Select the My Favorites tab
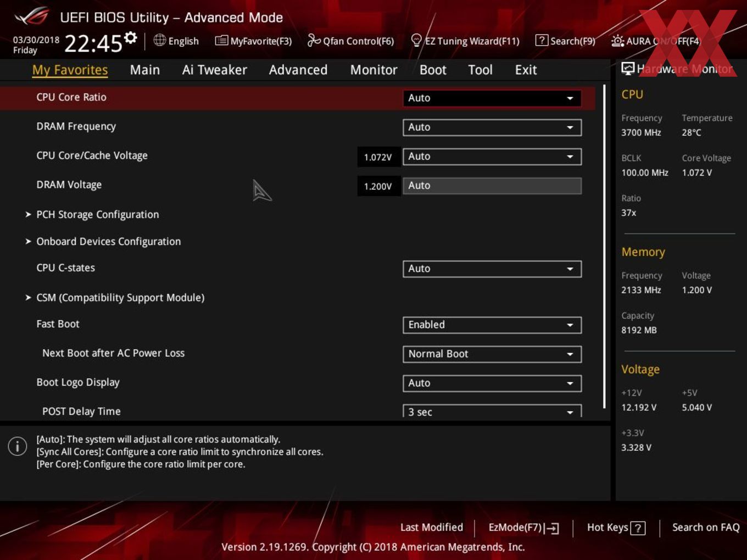The width and height of the screenshot is (747, 560). pyautogui.click(x=70, y=70)
